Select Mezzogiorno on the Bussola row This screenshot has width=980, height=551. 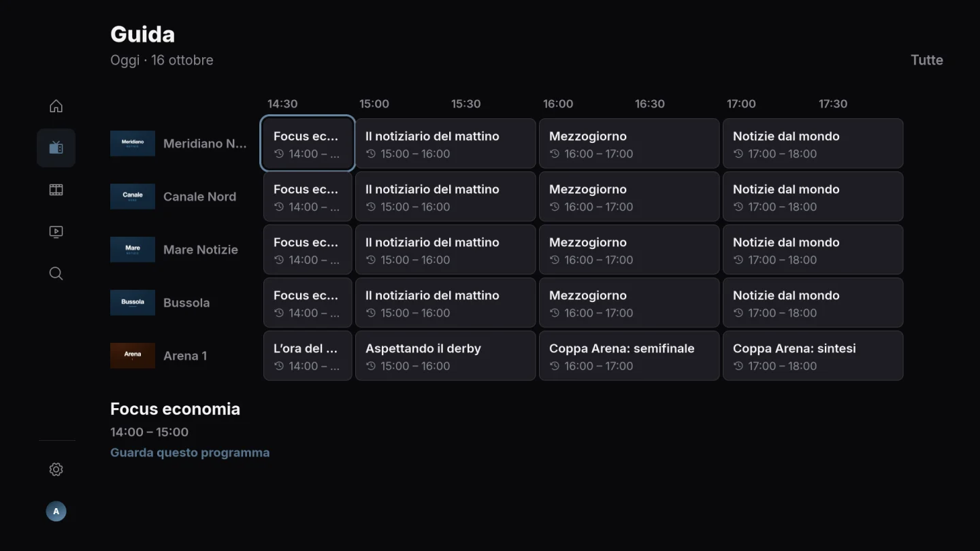(x=630, y=303)
